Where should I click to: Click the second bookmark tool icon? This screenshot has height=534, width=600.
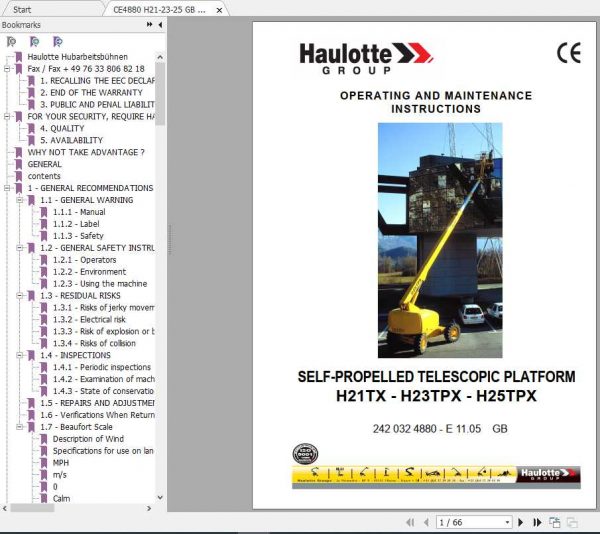click(34, 42)
